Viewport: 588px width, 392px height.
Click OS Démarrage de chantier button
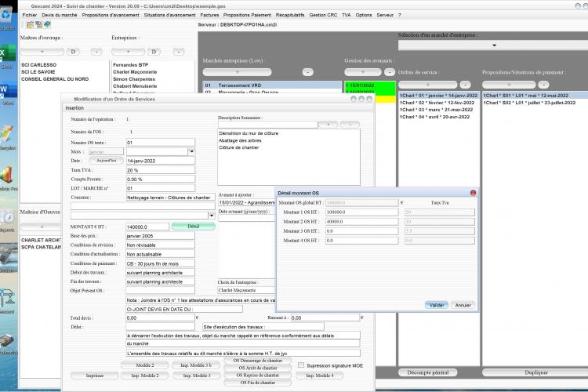coord(258,361)
